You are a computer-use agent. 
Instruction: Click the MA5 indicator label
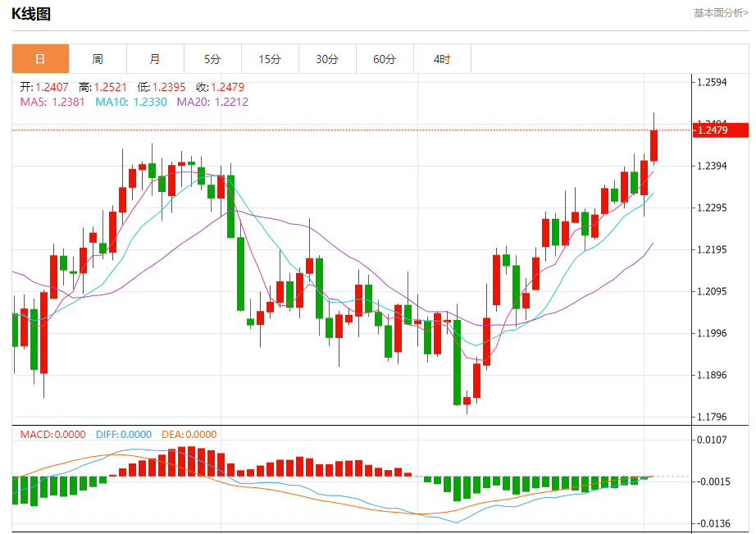[x=52, y=102]
